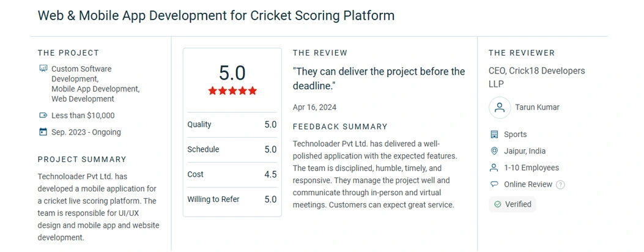Click the speech bubble icon beside Online Review
644x252 pixels.
pyautogui.click(x=495, y=184)
